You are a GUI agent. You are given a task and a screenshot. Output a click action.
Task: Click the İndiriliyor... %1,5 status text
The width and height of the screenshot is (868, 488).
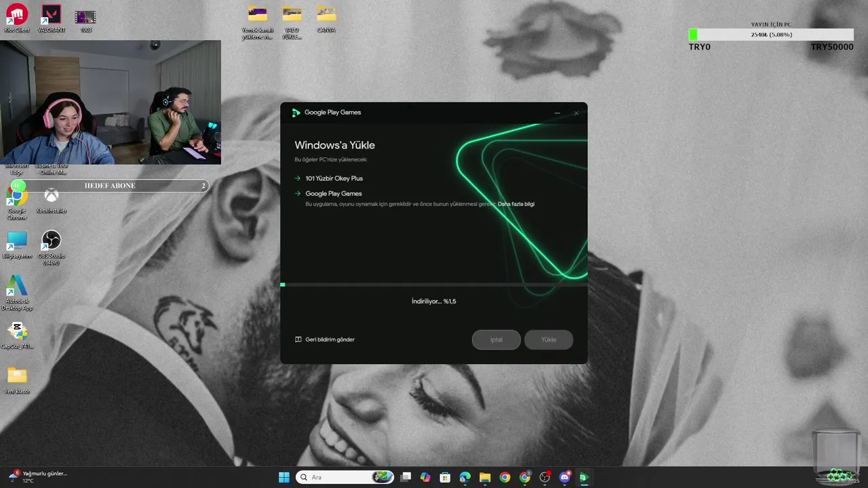pos(434,301)
